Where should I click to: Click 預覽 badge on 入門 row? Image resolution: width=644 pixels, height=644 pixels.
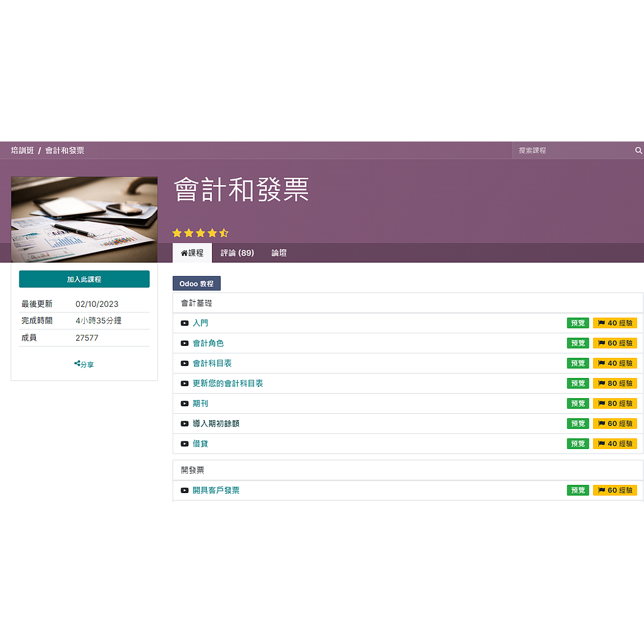(578, 323)
